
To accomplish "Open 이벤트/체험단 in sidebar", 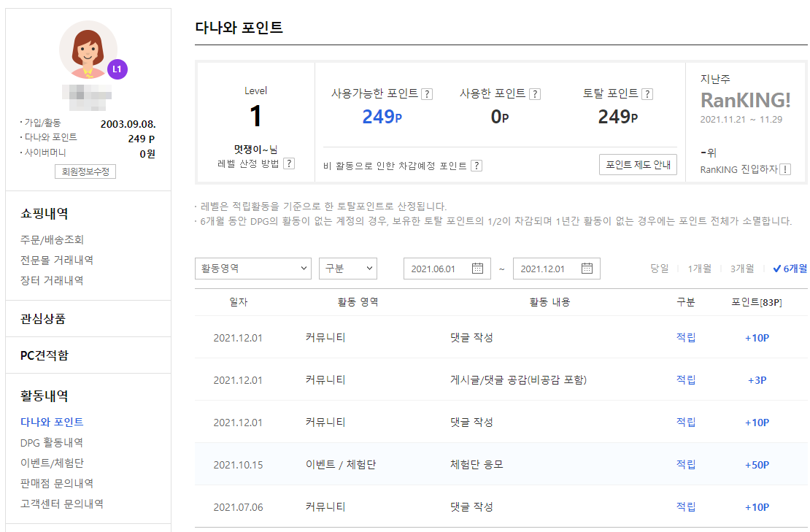I will [x=52, y=463].
